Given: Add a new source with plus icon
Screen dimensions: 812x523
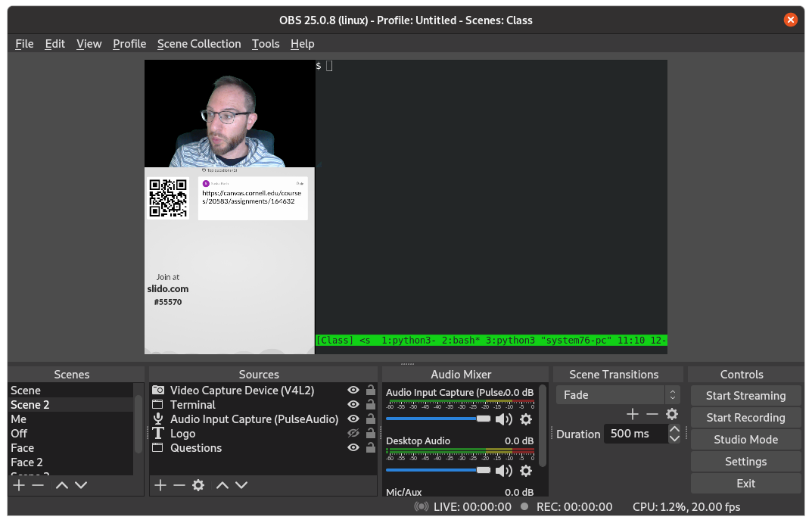Looking at the screenshot, I should pos(160,485).
